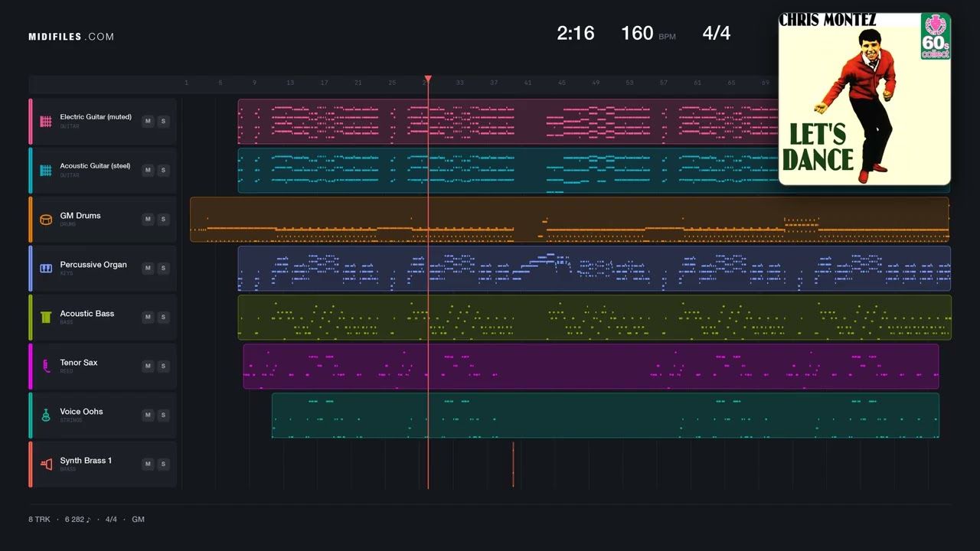Select the "Acoustic Bass" track name
The height and width of the screenshot is (551, 980).
[x=87, y=314]
